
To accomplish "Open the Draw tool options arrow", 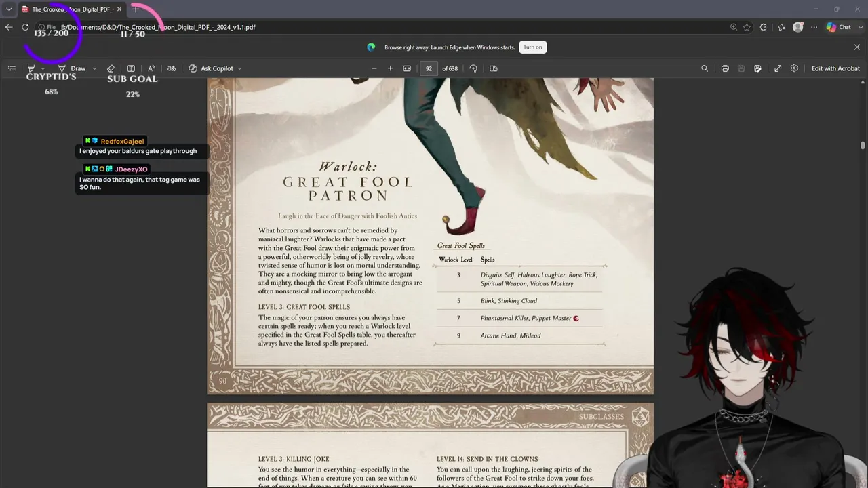I will (x=94, y=68).
